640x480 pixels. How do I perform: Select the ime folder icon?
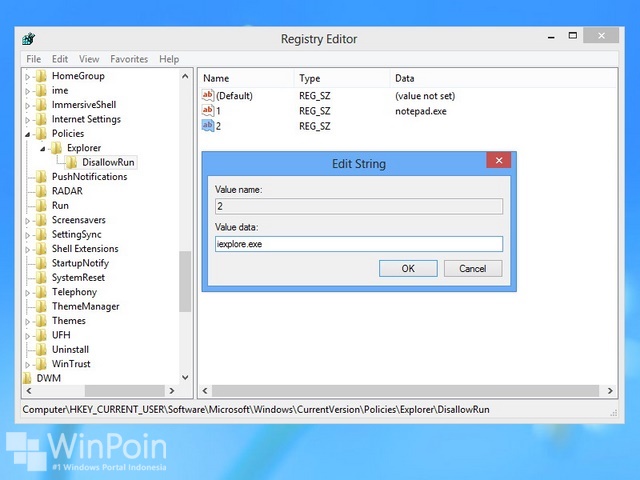(x=41, y=91)
